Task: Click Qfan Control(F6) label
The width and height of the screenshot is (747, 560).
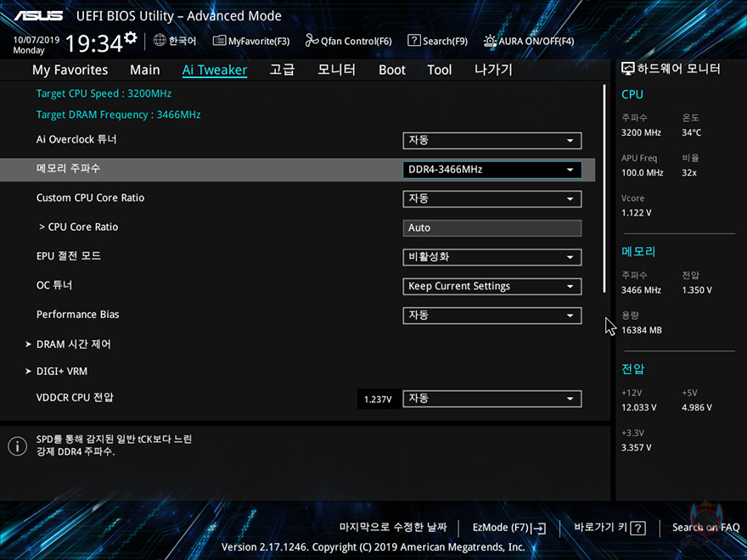Action: [356, 42]
